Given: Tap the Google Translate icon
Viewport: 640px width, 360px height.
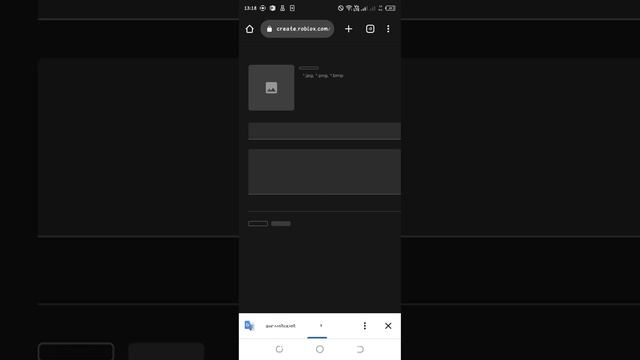Looking at the screenshot, I should click(x=249, y=326).
